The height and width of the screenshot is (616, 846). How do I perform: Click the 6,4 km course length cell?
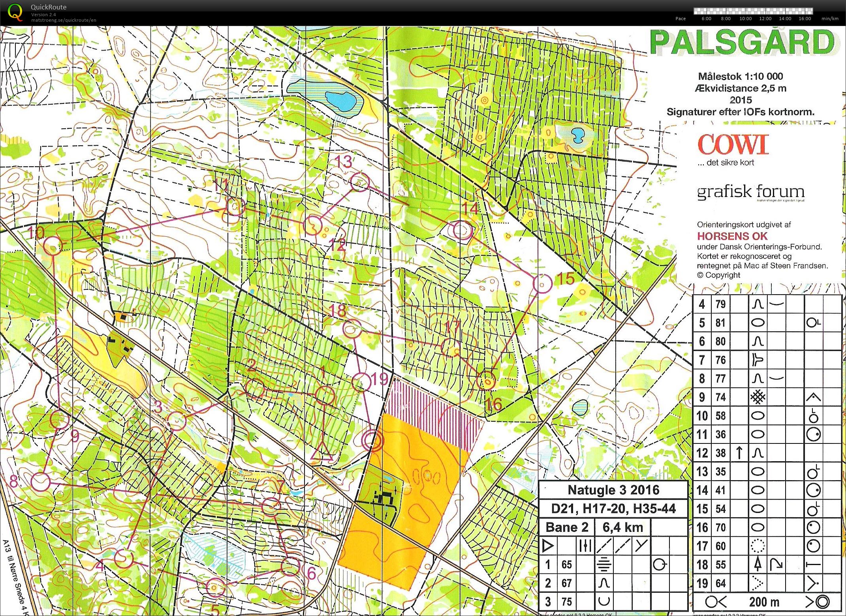(x=623, y=527)
